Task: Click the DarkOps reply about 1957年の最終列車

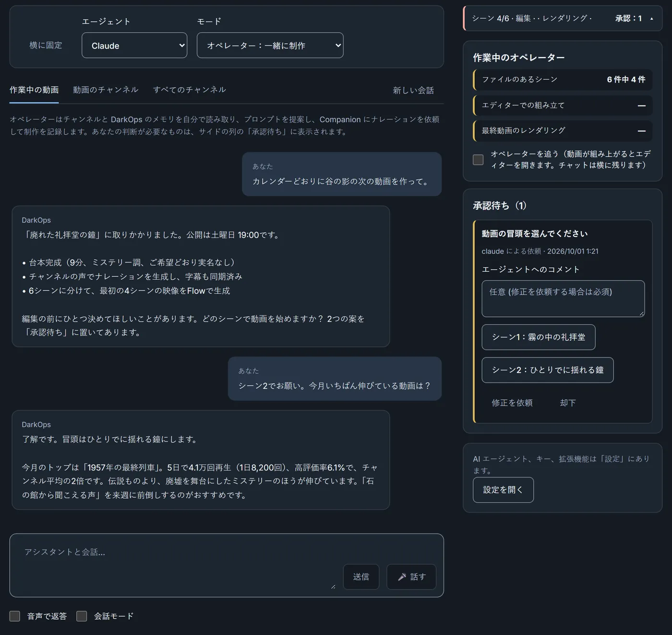Action: (x=201, y=460)
